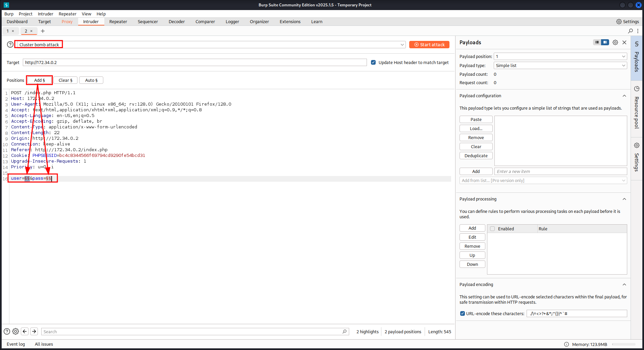Screen dimensions: 644x350
Task: Open the tab bar three-dot options menu
Action: point(638,31)
